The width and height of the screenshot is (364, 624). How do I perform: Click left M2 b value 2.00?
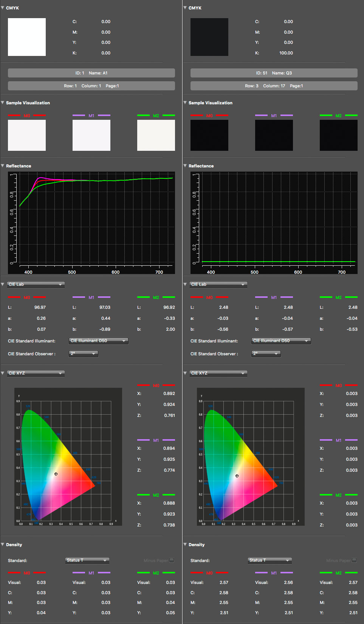point(170,329)
